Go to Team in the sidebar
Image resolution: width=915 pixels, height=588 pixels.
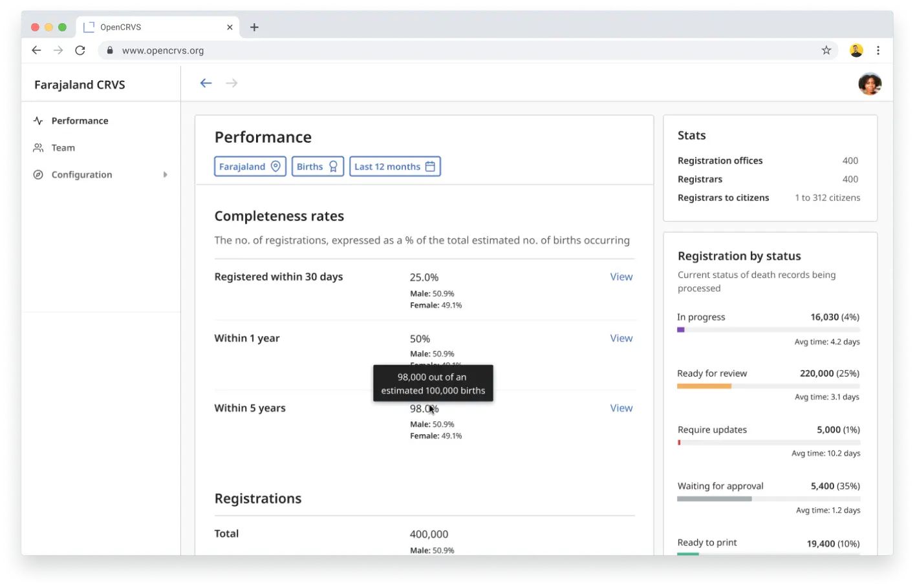pyautogui.click(x=63, y=148)
